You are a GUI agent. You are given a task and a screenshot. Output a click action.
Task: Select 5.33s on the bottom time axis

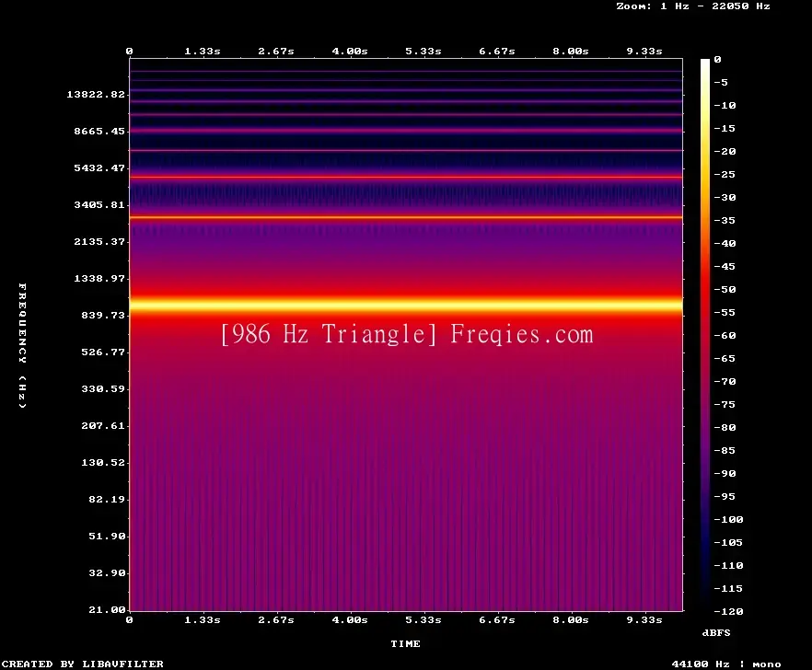(423, 619)
